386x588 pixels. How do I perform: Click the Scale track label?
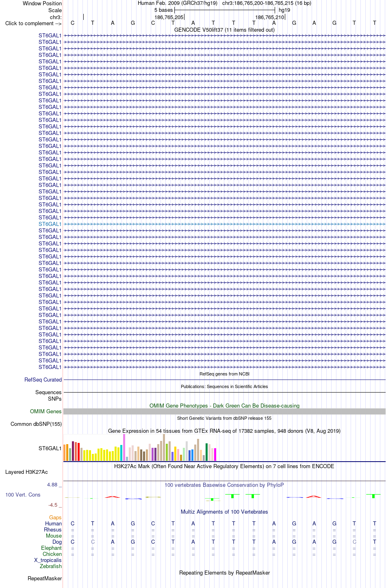pos(55,10)
